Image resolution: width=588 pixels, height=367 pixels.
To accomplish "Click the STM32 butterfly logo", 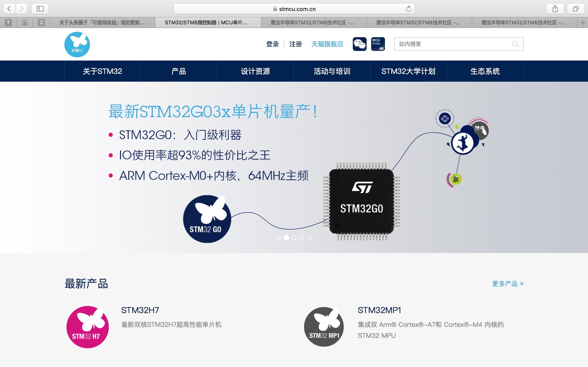I will [77, 44].
